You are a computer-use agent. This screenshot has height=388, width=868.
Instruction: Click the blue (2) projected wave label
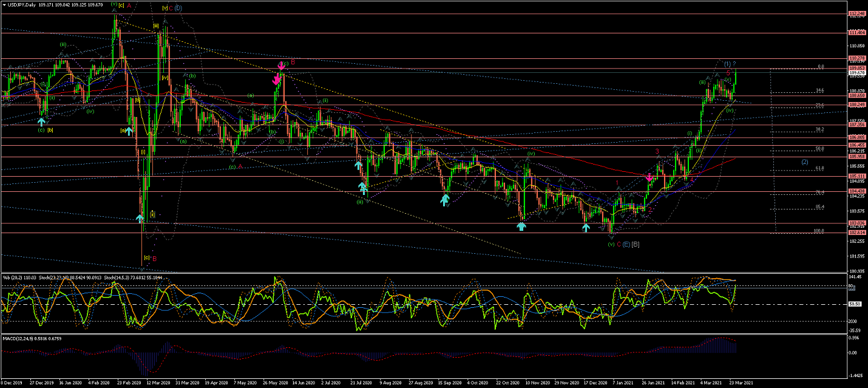tap(805, 162)
